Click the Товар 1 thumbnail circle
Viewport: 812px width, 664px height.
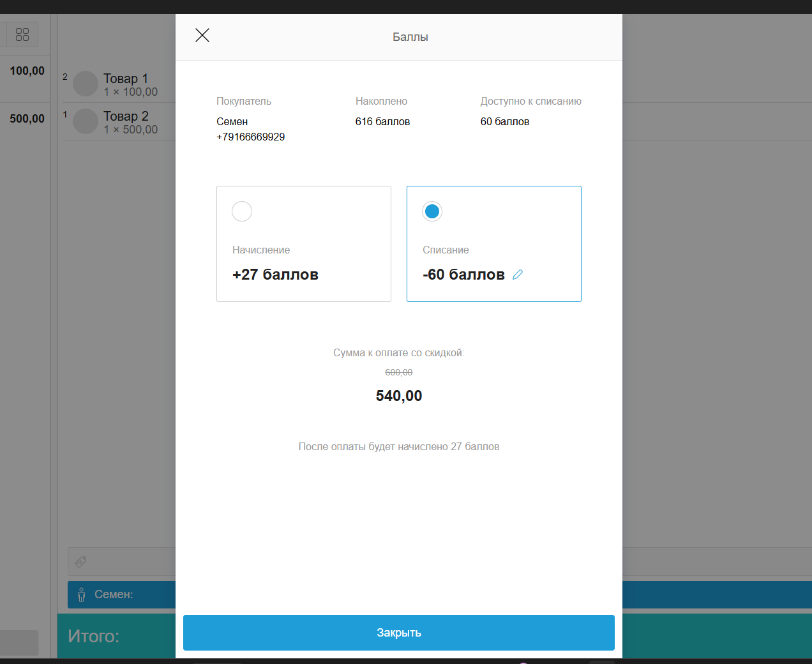(86, 84)
